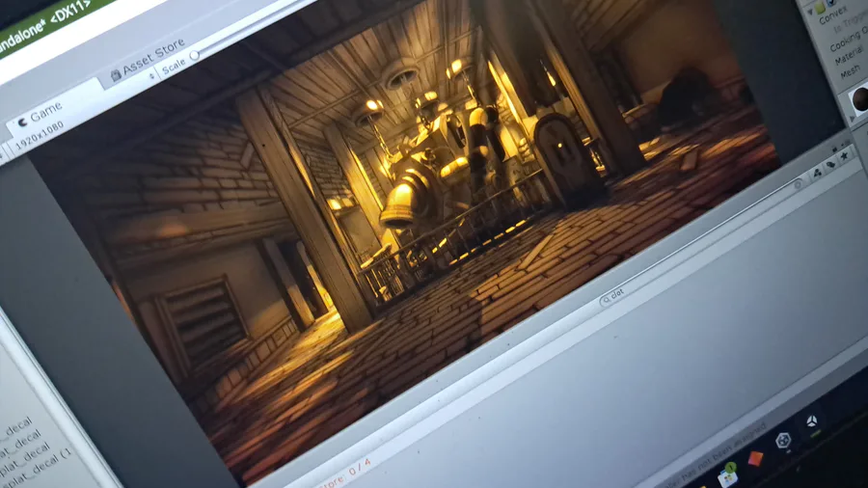Viewport: 868px width, 488px height.
Task: Click the green mesh collider component icon
Action: [820, 6]
